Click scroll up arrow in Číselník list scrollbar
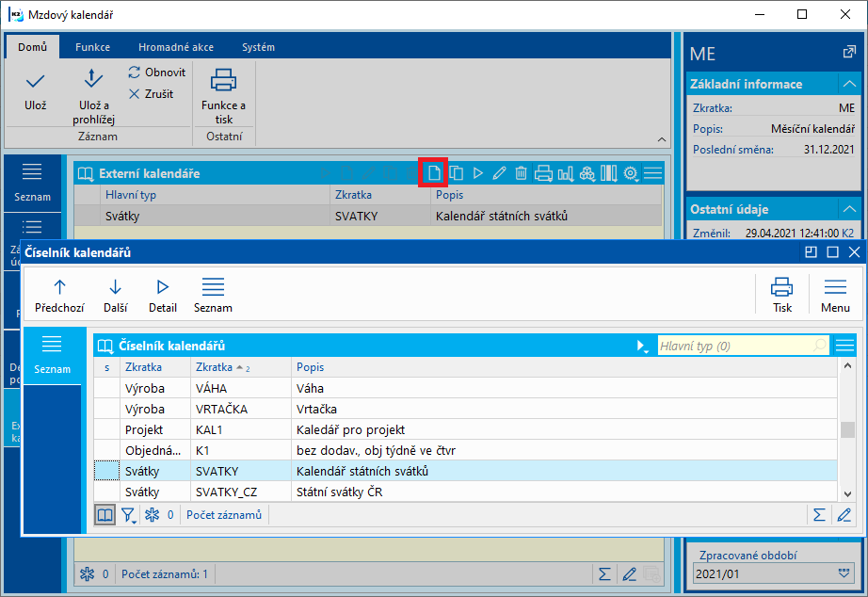 (x=847, y=365)
